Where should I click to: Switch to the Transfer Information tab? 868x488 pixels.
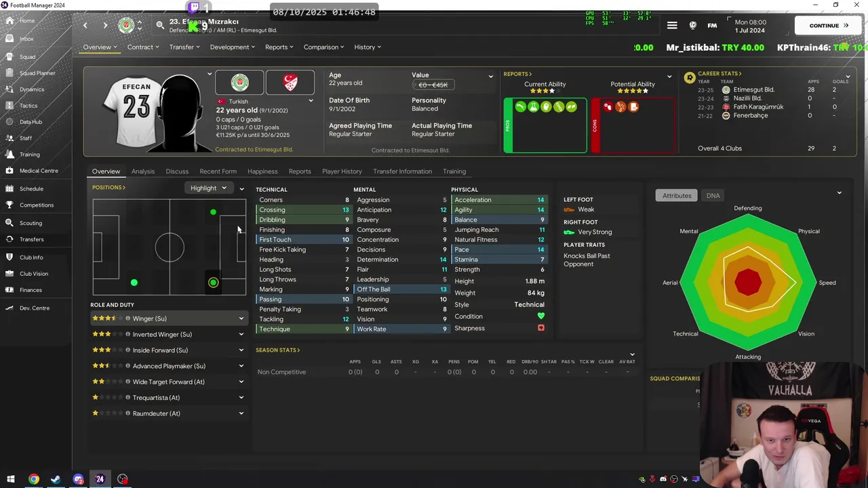click(x=402, y=171)
